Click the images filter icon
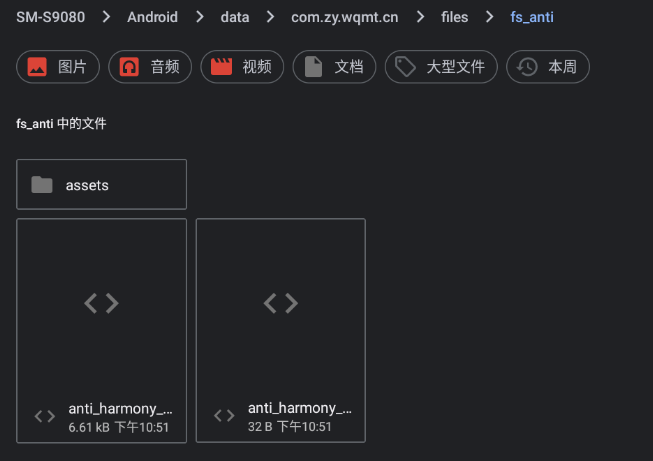 37,67
